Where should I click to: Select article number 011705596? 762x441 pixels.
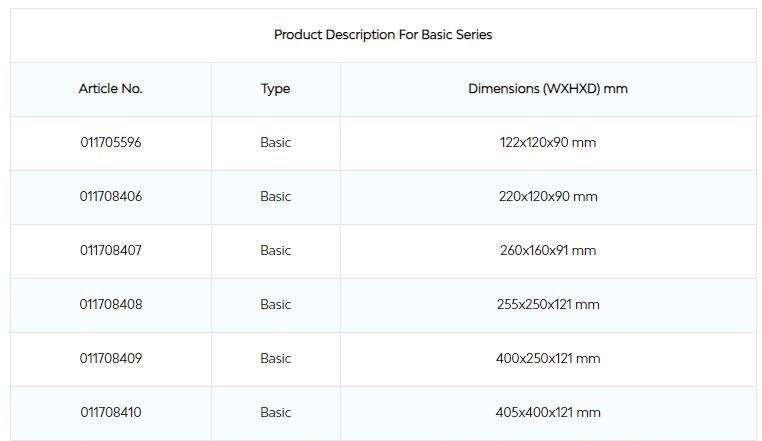pyautogui.click(x=111, y=143)
